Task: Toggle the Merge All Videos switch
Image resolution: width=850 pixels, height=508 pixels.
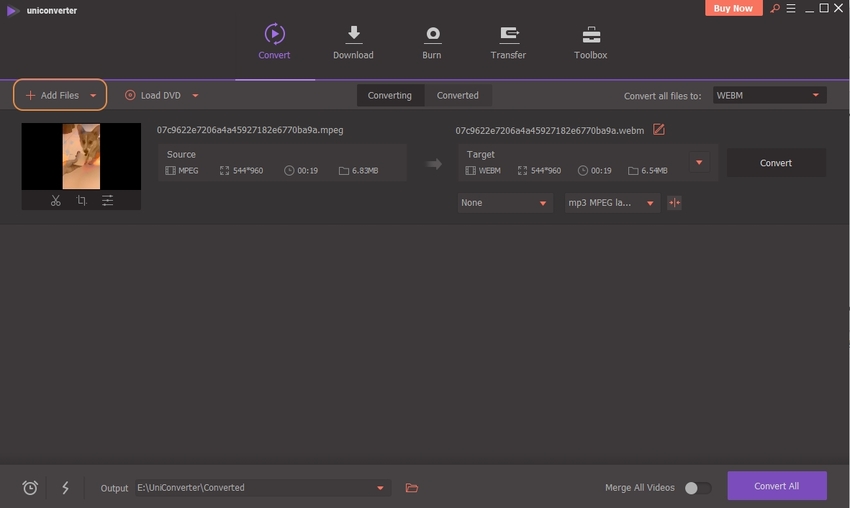Action: (x=697, y=488)
